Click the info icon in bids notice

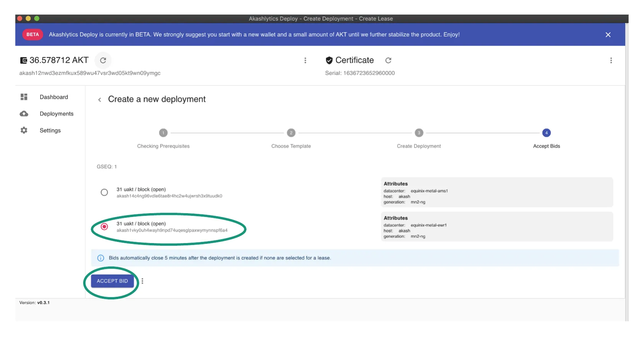pos(100,258)
